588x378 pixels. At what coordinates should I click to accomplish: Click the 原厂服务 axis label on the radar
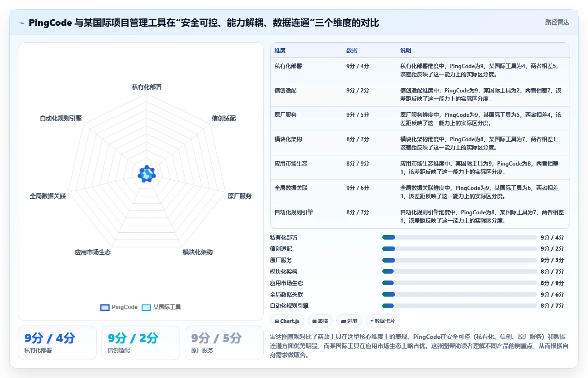240,196
